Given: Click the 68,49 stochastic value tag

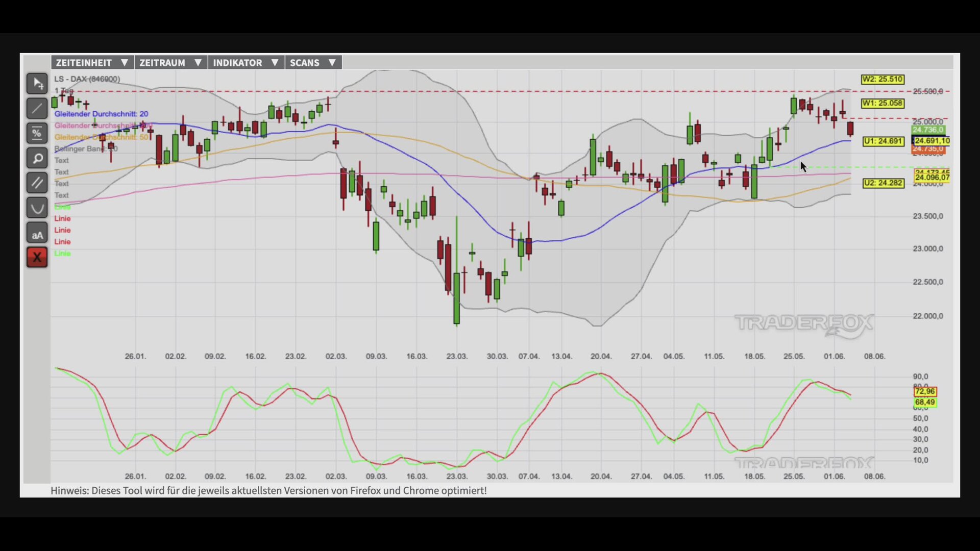Looking at the screenshot, I should [925, 402].
